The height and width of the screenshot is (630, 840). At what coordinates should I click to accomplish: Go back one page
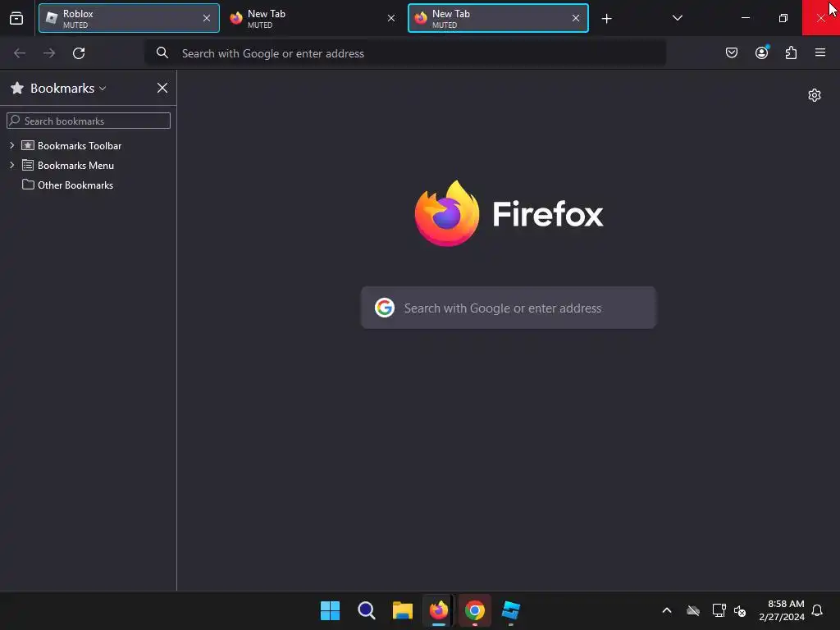20,53
